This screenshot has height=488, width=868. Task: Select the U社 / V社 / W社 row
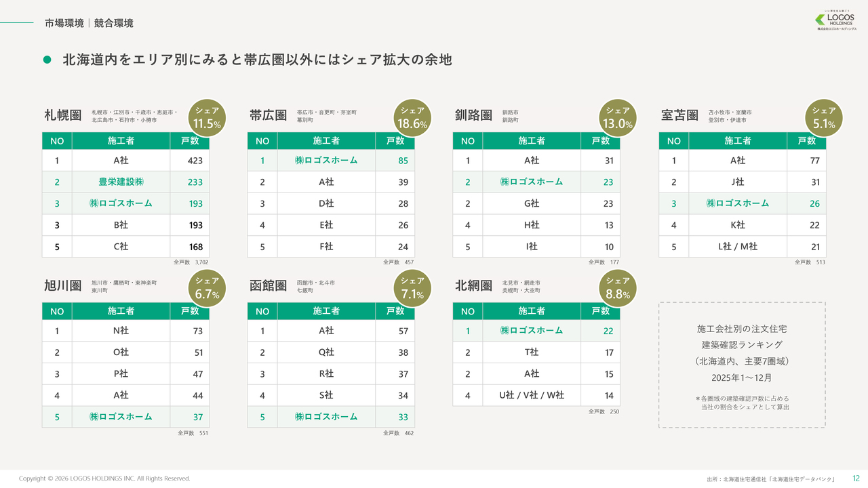pyautogui.click(x=532, y=395)
